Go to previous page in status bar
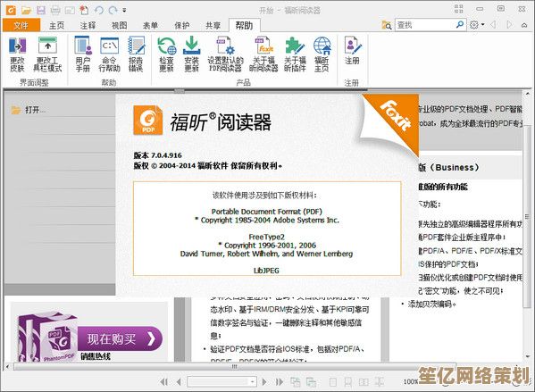The height and width of the screenshot is (392, 535). click(x=179, y=382)
